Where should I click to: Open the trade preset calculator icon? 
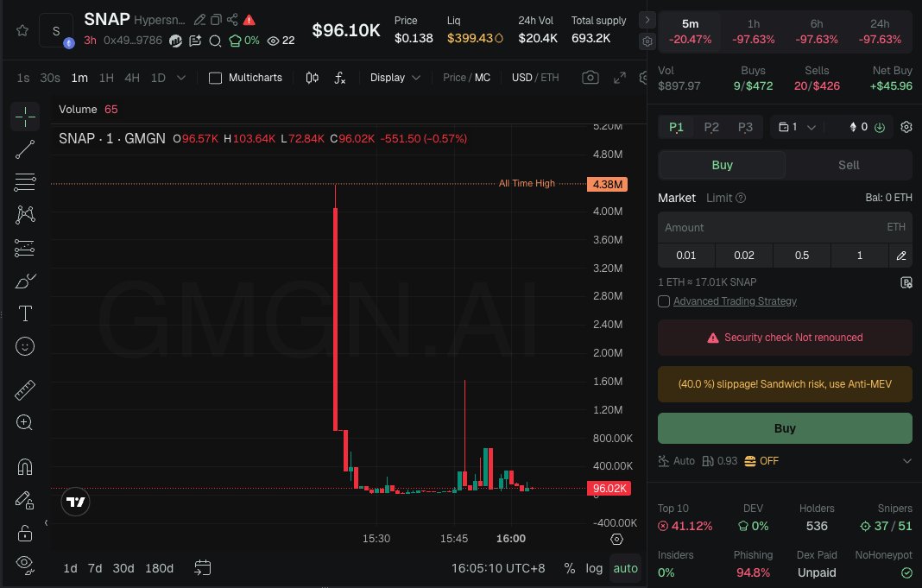pos(906,282)
